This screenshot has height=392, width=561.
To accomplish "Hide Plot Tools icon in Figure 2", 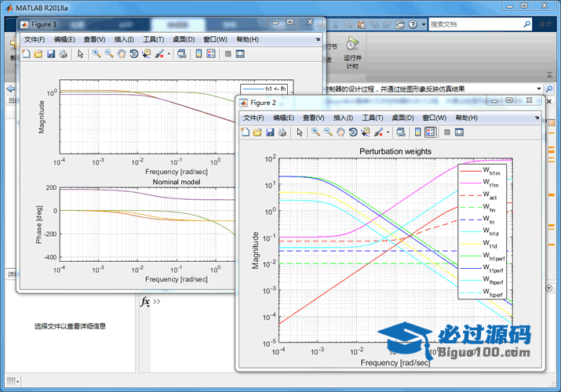I will coord(447,132).
